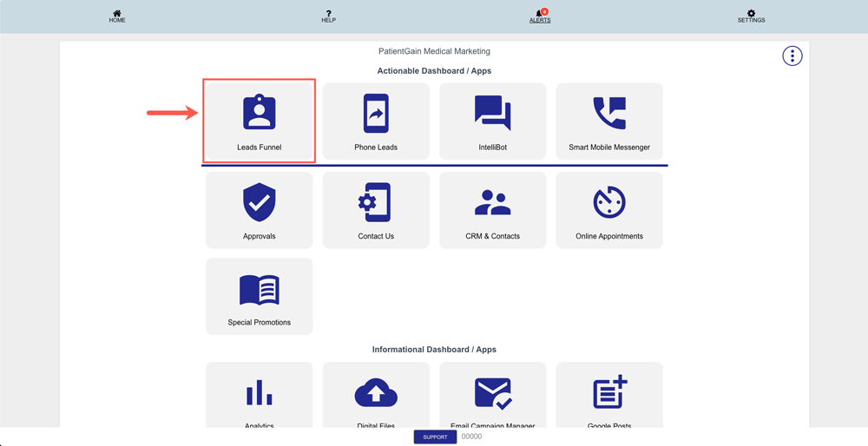Image resolution: width=868 pixels, height=446 pixels.
Task: Open the Special Promotions app
Action: pos(259,296)
